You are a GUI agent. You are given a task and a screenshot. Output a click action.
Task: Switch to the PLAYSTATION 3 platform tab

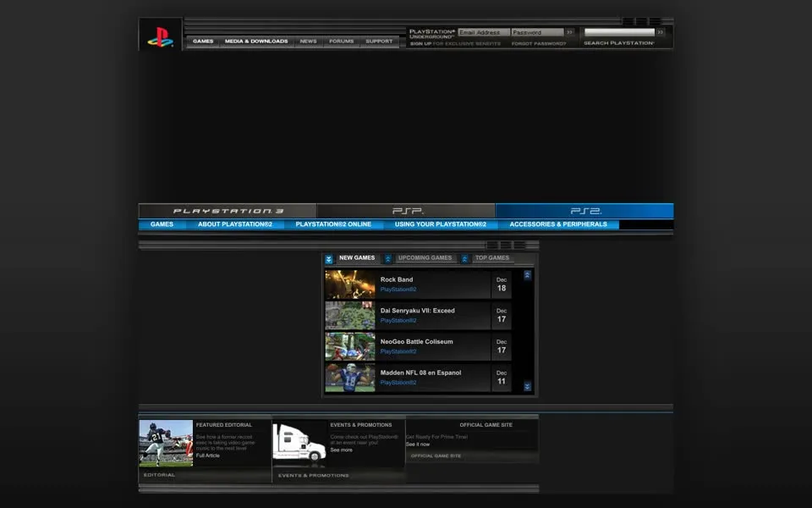click(228, 211)
